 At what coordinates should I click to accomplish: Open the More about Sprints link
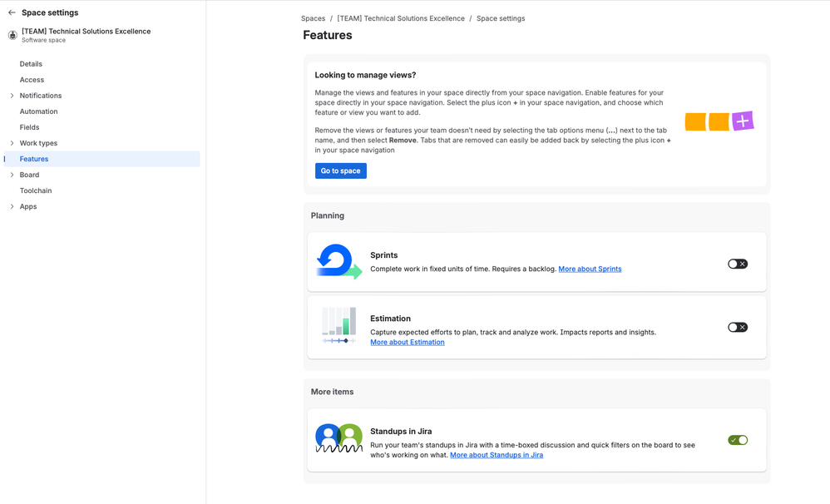point(590,269)
